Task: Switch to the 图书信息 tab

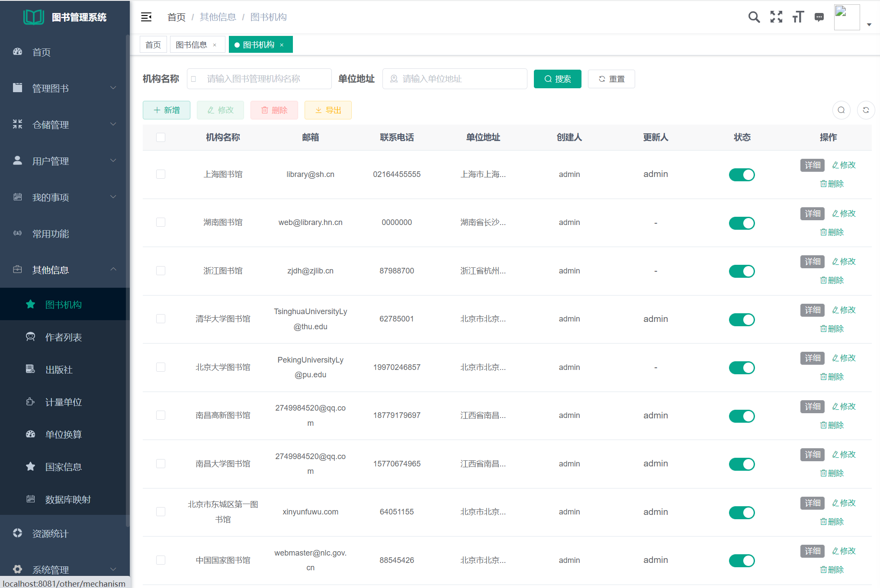Action: click(191, 45)
